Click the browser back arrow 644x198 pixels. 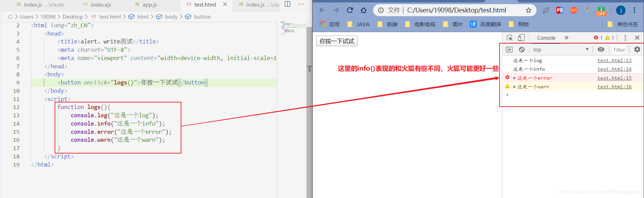322,10
